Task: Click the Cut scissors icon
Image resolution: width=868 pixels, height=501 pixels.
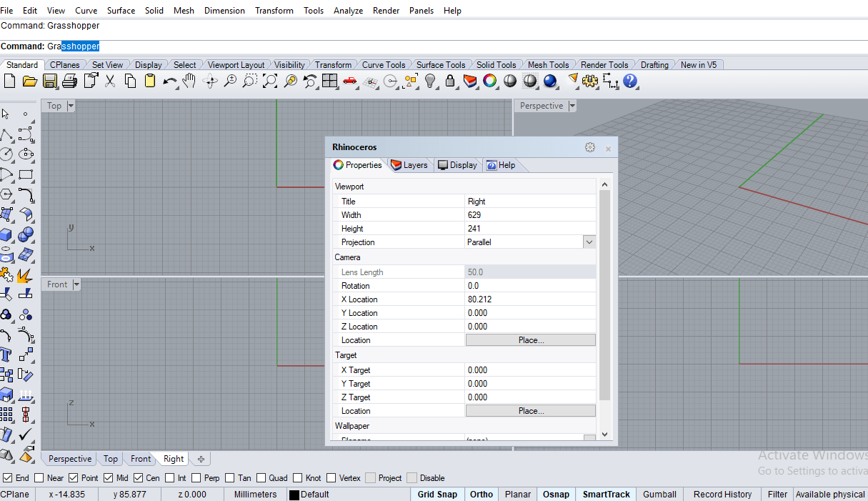Action: [x=110, y=81]
